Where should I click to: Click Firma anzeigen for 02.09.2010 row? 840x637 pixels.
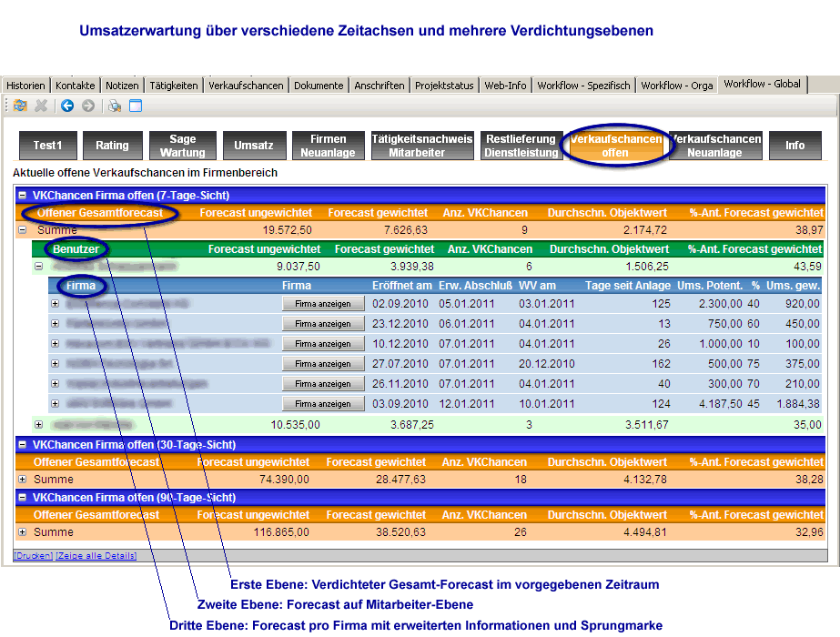[x=323, y=304]
